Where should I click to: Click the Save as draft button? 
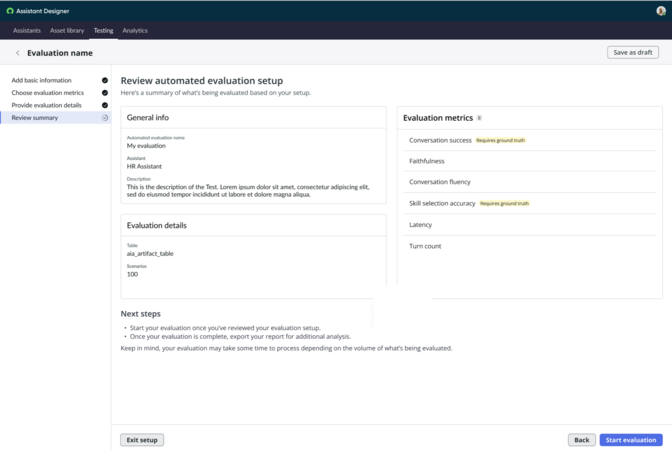[x=633, y=52]
